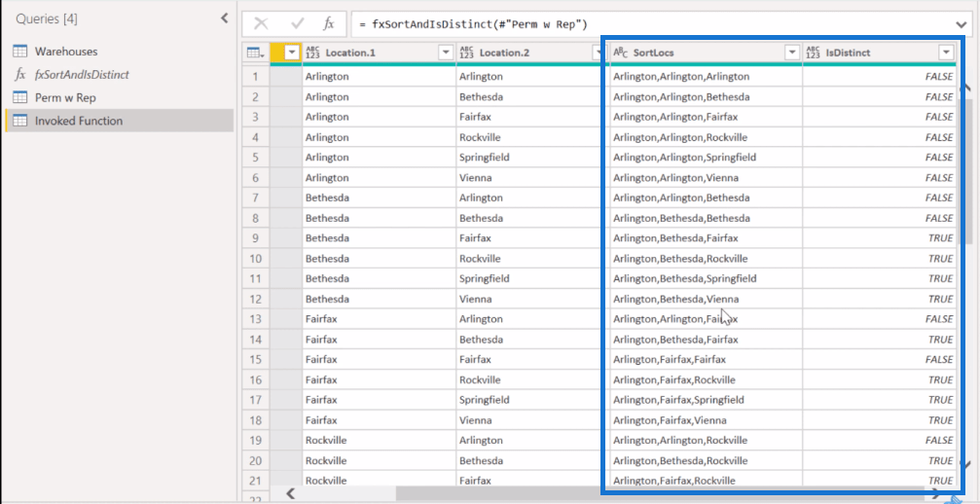Open the table menu icon in the grid corner
Screen dimensions: 980x504
click(256, 54)
